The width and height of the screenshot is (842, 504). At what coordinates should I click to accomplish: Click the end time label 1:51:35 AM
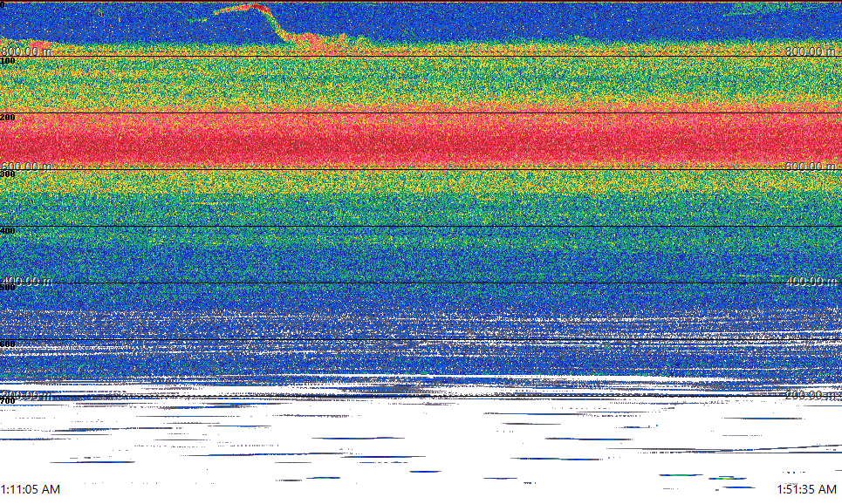click(x=806, y=489)
